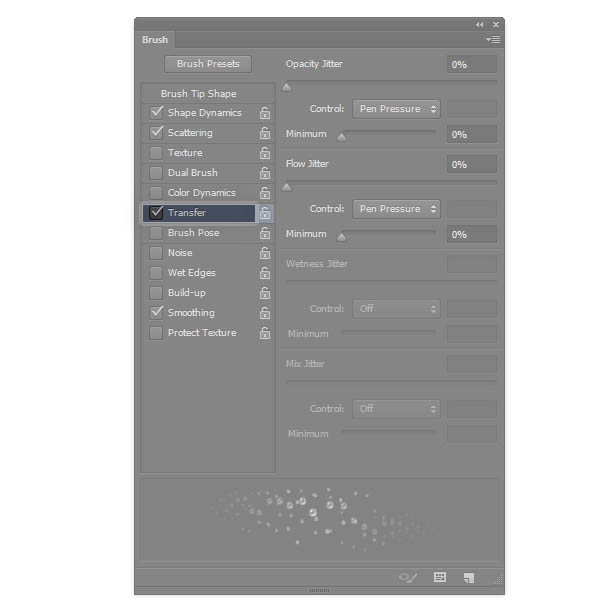This screenshot has height=600, width=600.
Task: Click the lock icon next to Scattering
Action: (x=265, y=133)
